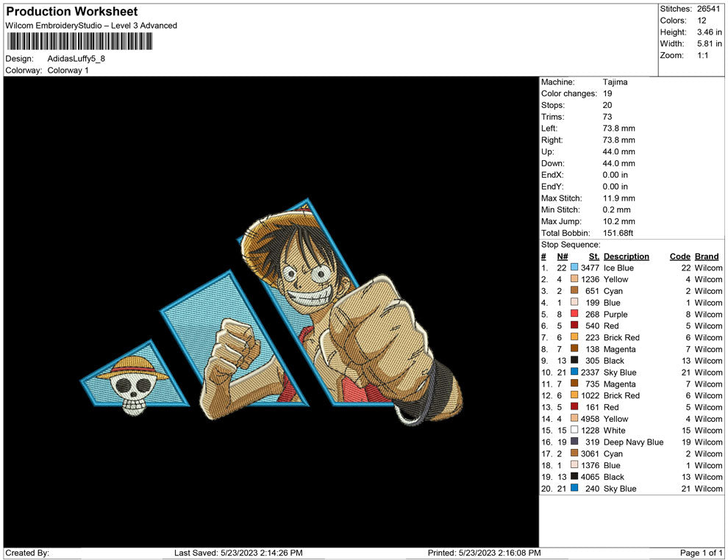Pick the Brick Red swatch with 223 stitches
The width and height of the screenshot is (728, 560).
(x=574, y=337)
